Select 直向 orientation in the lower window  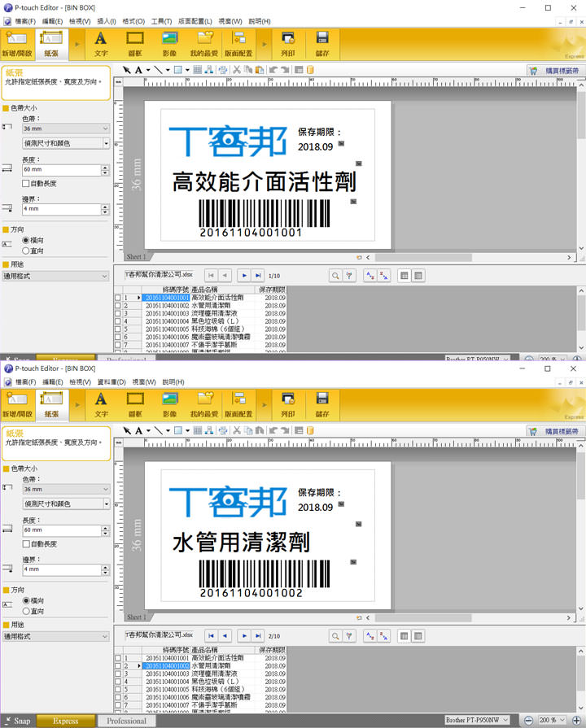click(27, 610)
